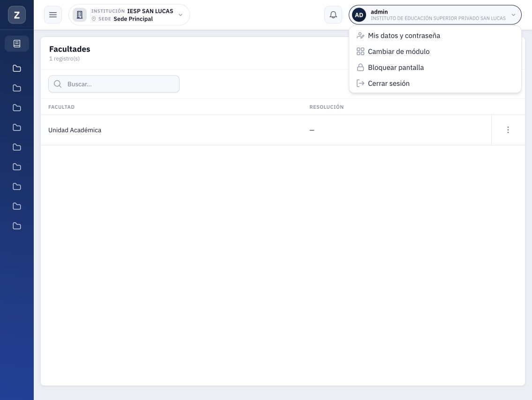The image size is (532, 400).
Task: Expand the IESP SAN LUCAS institution selector chevron
Action: coord(180,15)
